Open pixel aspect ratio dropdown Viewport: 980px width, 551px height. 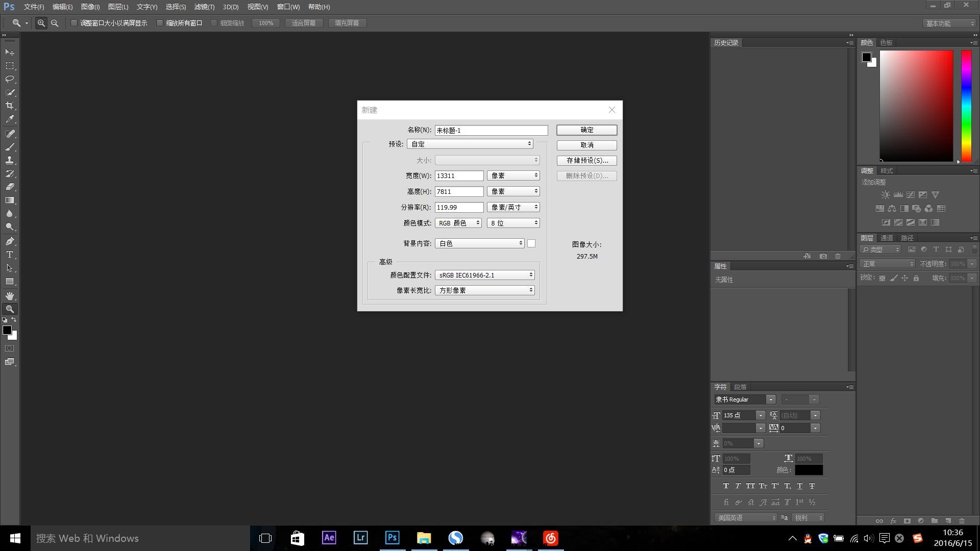coord(485,290)
